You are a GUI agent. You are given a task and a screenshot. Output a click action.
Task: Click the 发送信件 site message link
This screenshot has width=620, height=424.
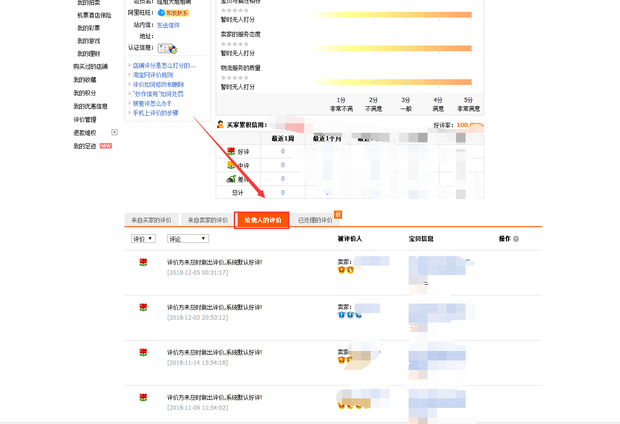point(168,25)
